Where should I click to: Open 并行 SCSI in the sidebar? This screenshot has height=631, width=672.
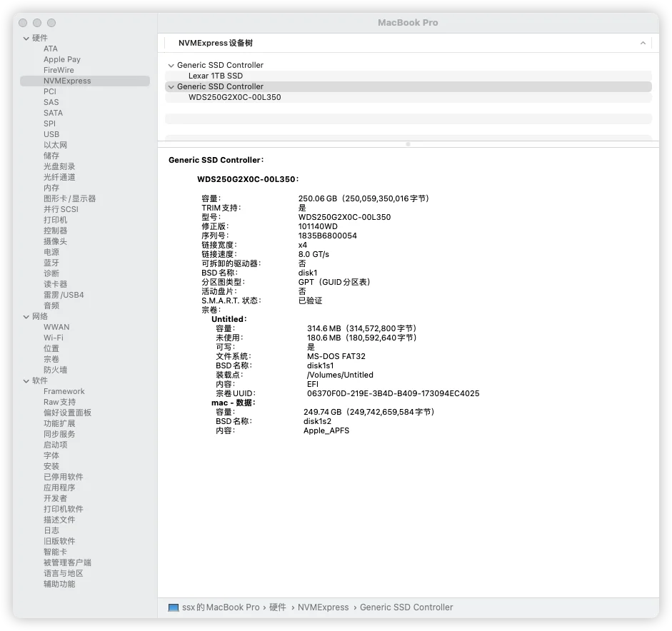click(61, 209)
